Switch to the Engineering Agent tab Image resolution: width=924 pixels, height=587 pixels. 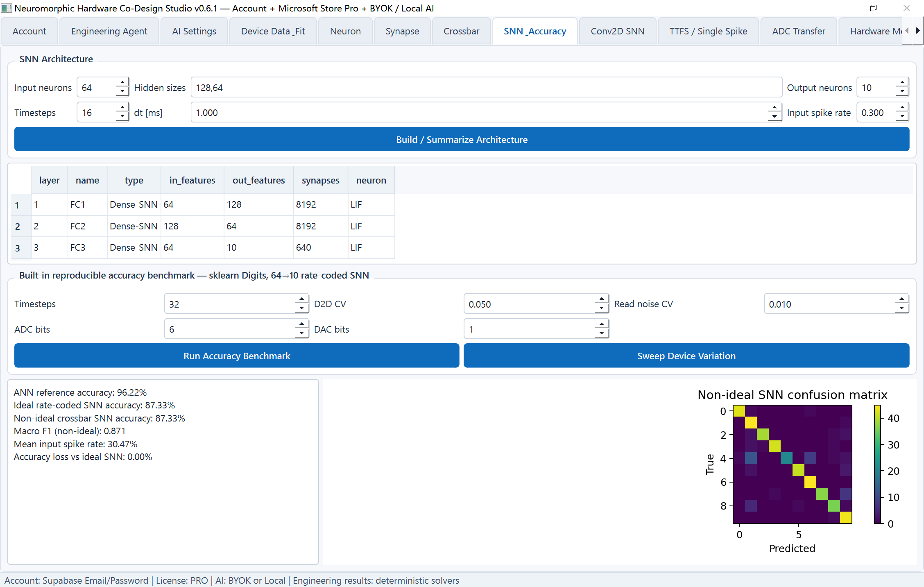click(109, 31)
